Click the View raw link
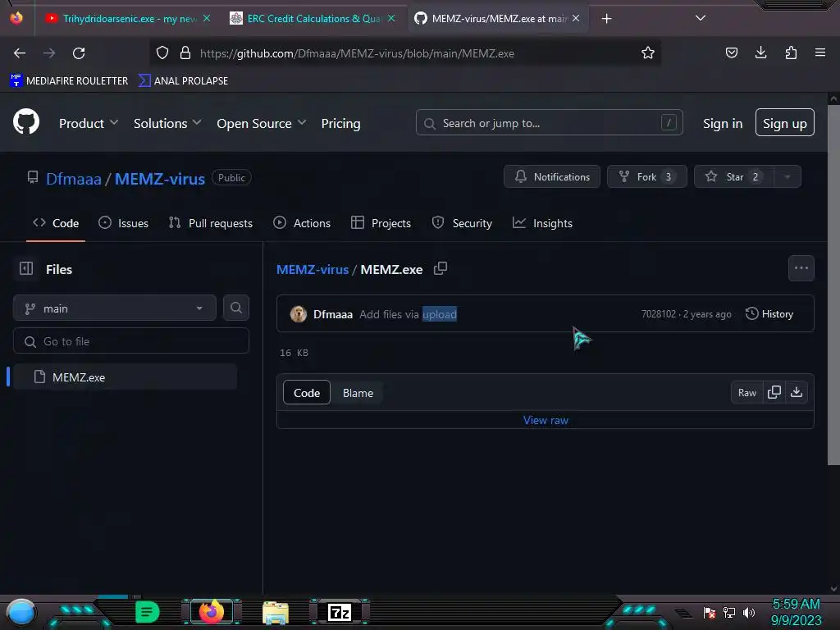The height and width of the screenshot is (630, 840). pos(546,421)
